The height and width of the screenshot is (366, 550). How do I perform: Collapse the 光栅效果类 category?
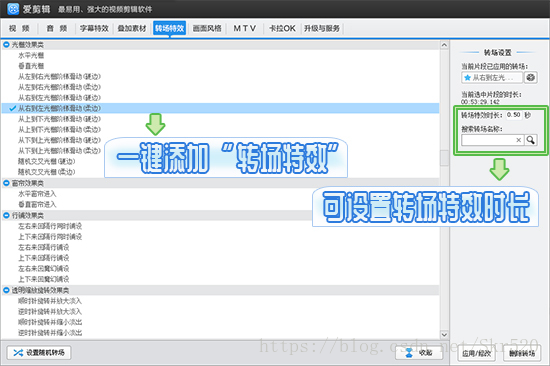[6, 45]
